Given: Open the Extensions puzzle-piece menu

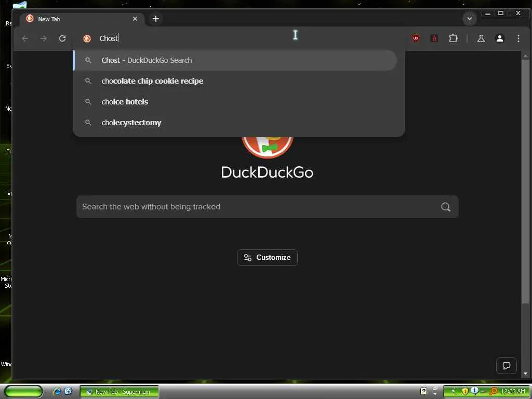Looking at the screenshot, I should pyautogui.click(x=453, y=38).
